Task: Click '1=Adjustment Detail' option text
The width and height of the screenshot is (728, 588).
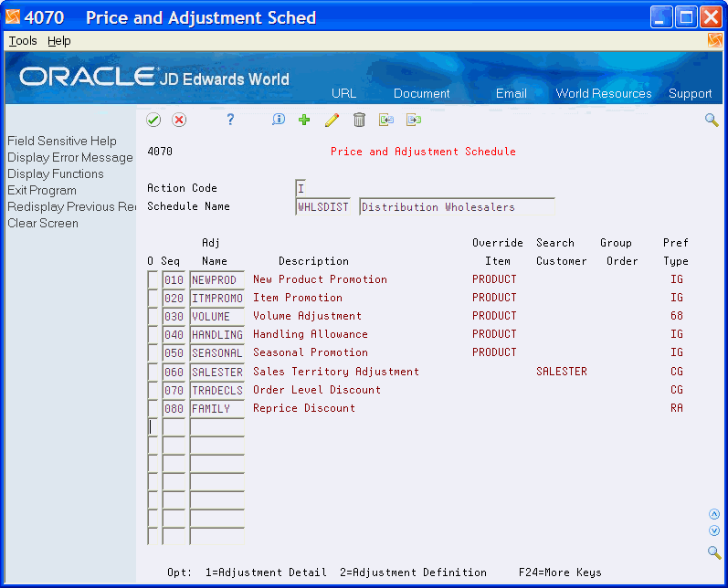Action: pos(266,572)
